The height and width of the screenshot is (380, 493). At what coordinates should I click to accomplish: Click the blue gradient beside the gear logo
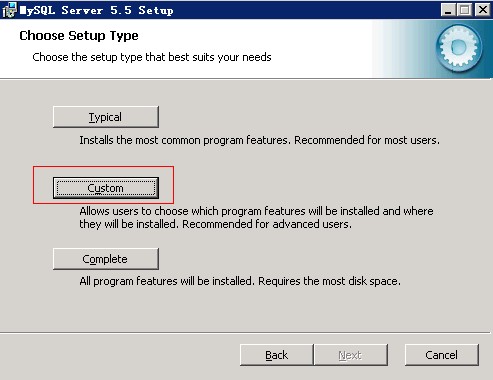(403, 49)
